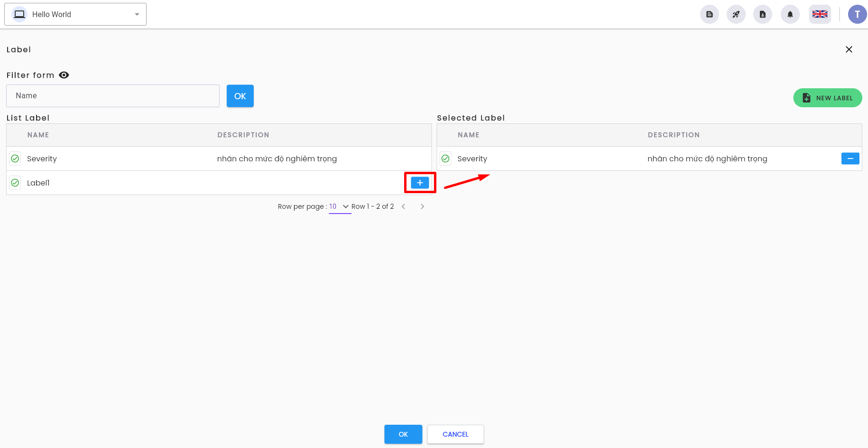Open the Row per page dropdown

(x=340, y=206)
